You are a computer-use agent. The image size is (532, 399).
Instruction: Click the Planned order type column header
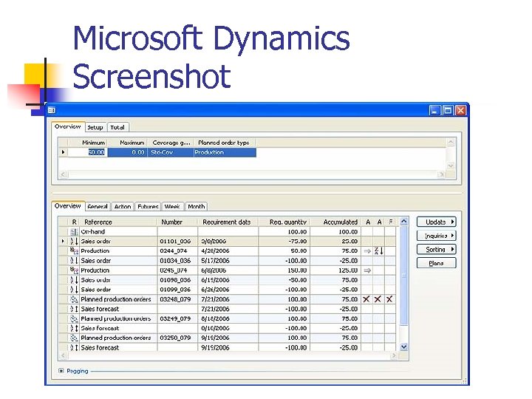click(x=225, y=143)
